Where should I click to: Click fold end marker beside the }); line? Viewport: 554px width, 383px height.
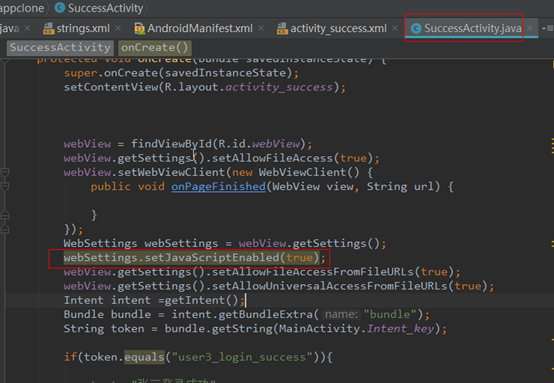[5, 229]
